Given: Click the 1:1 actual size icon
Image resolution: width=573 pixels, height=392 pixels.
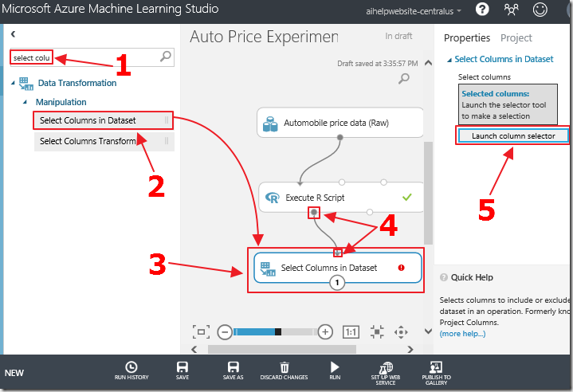Looking at the screenshot, I should pyautogui.click(x=351, y=332).
